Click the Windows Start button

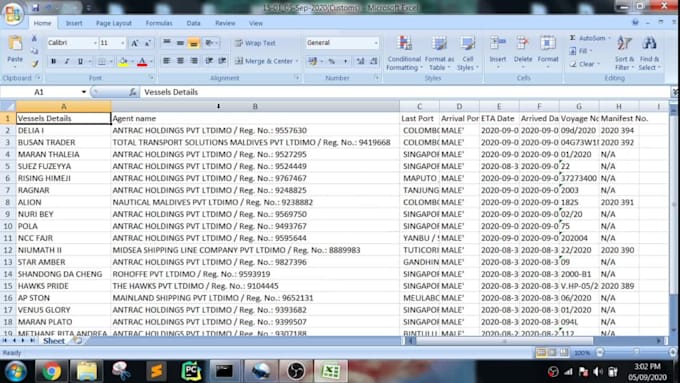tap(16, 372)
